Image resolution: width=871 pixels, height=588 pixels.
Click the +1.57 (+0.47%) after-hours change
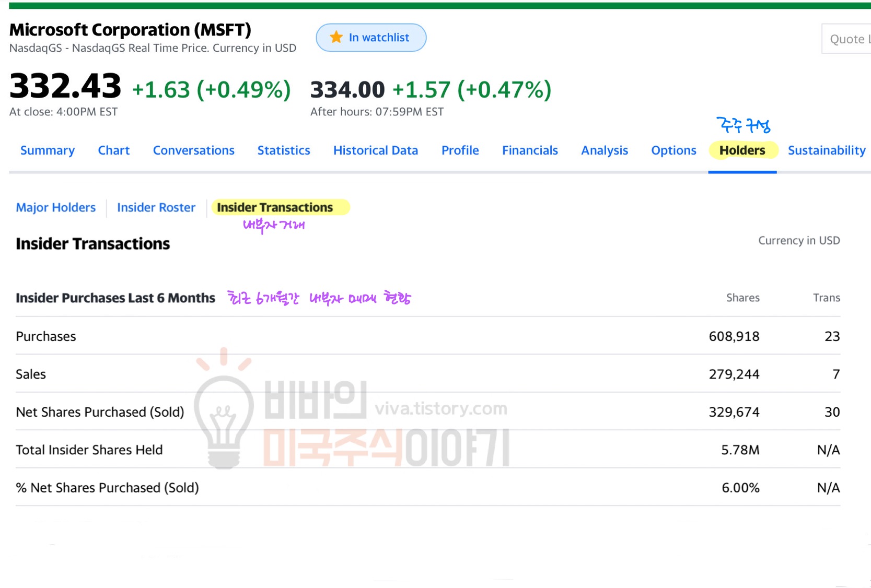point(472,90)
